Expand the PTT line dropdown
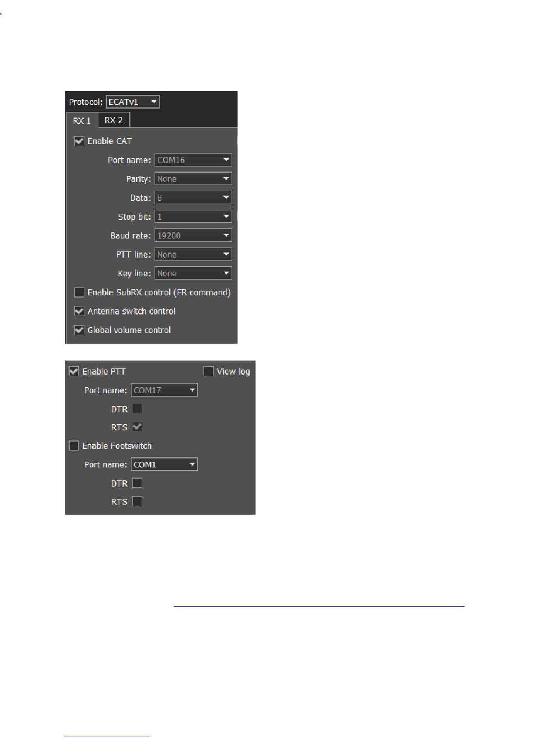Screen dimensions: 534x756 coord(193,255)
